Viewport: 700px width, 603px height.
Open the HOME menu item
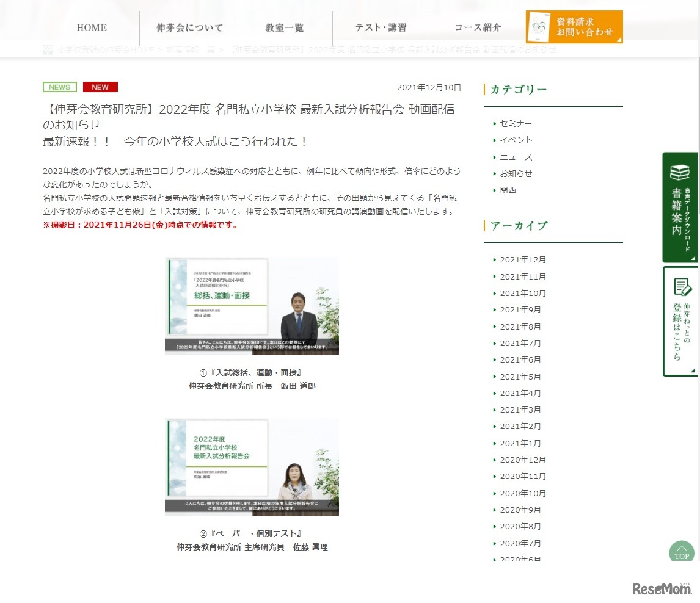pyautogui.click(x=92, y=28)
